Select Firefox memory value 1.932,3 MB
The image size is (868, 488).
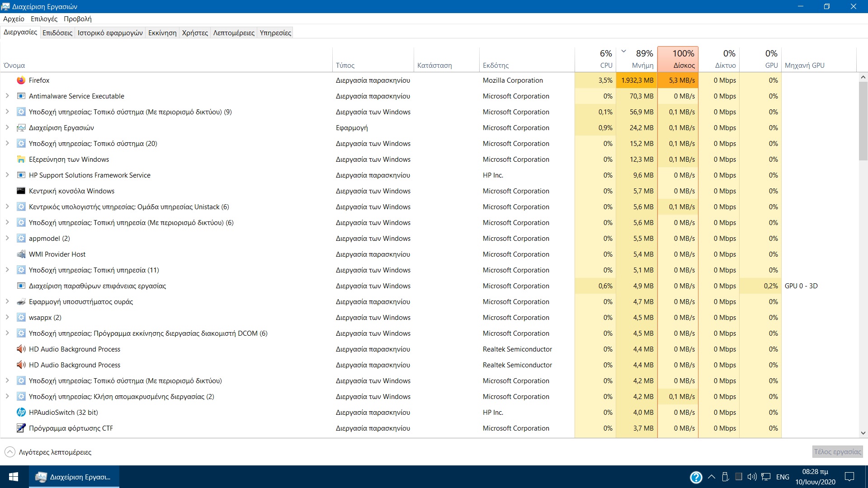[637, 80]
